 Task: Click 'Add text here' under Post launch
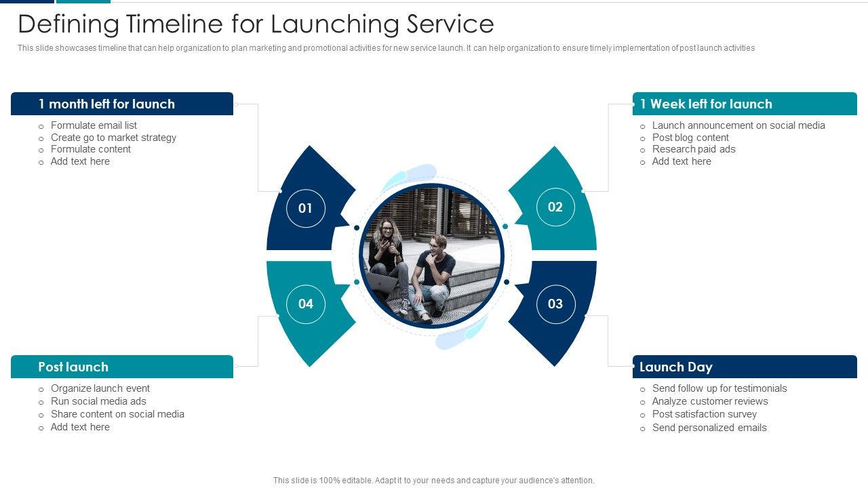point(80,427)
